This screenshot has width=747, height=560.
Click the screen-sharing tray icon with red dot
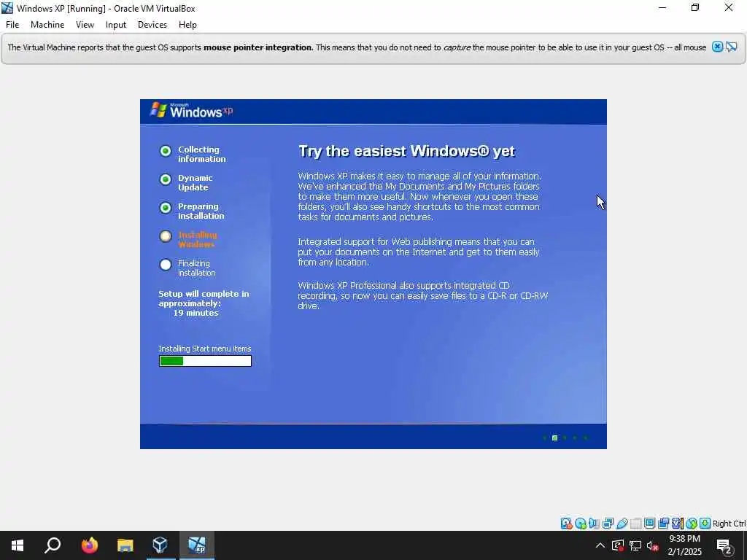pyautogui.click(x=617, y=545)
